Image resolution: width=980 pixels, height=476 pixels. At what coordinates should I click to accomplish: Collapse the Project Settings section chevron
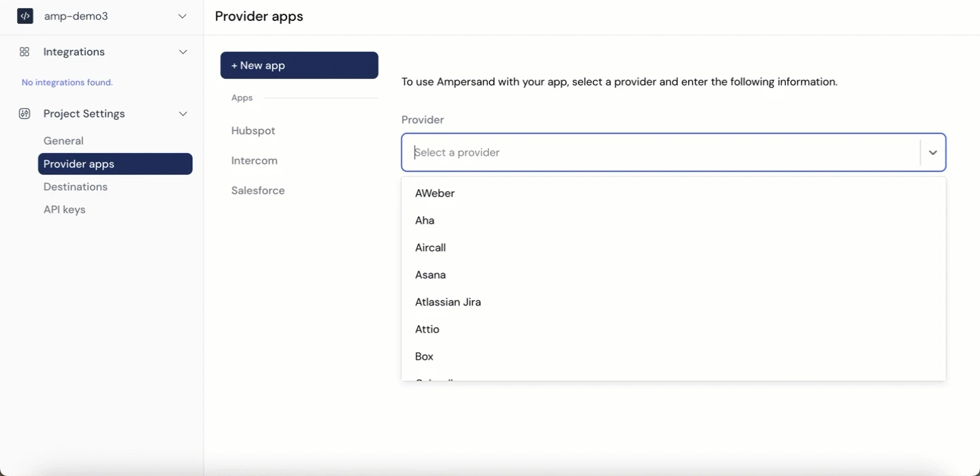(183, 114)
